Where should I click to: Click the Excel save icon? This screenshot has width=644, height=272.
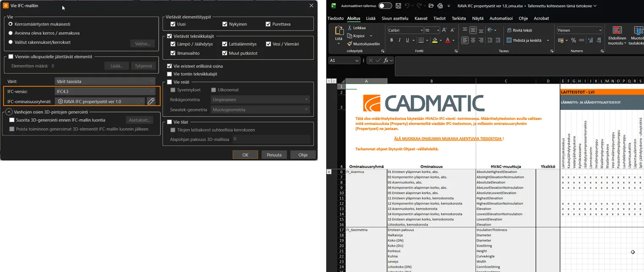click(398, 6)
